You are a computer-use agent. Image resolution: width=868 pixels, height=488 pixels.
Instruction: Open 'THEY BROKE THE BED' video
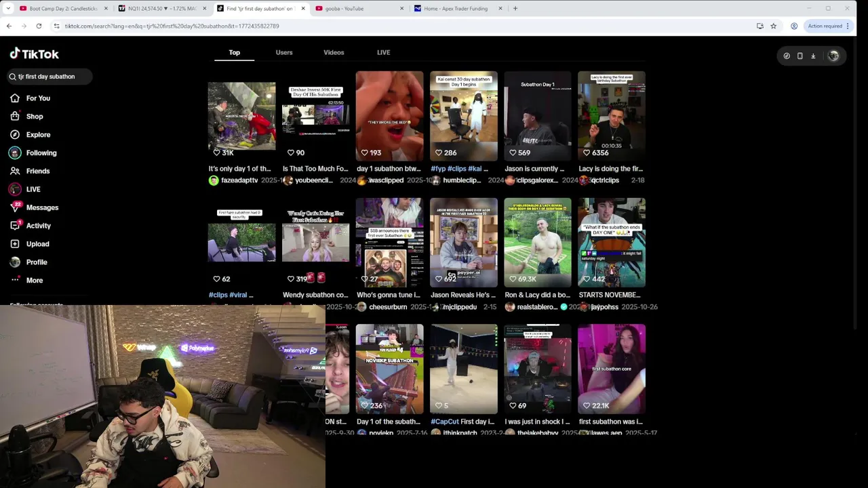point(389,116)
